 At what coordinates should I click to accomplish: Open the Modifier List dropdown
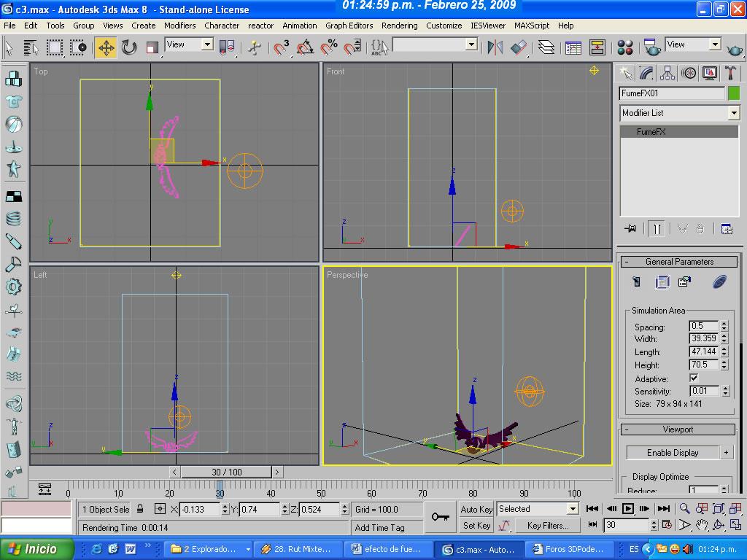680,113
